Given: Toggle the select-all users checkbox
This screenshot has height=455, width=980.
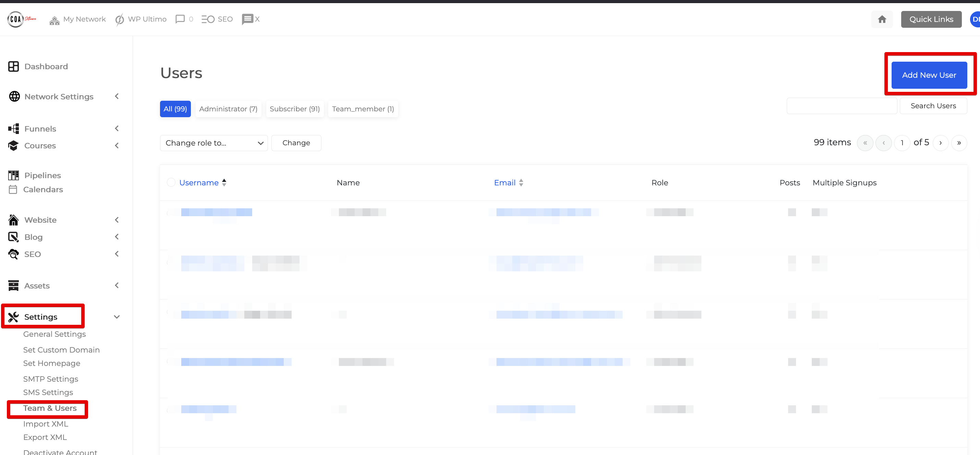Looking at the screenshot, I should pyautogui.click(x=171, y=182).
